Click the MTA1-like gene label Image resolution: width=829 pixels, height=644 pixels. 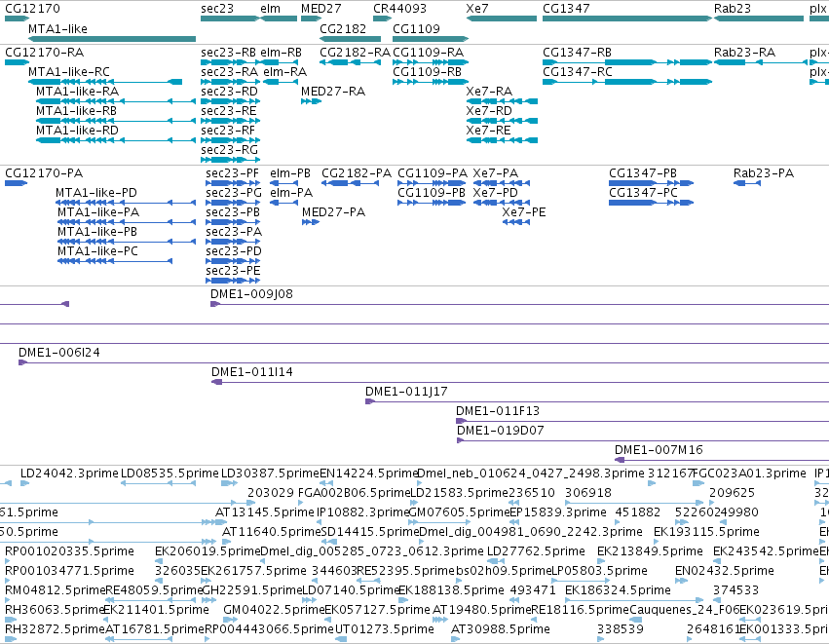57,28
